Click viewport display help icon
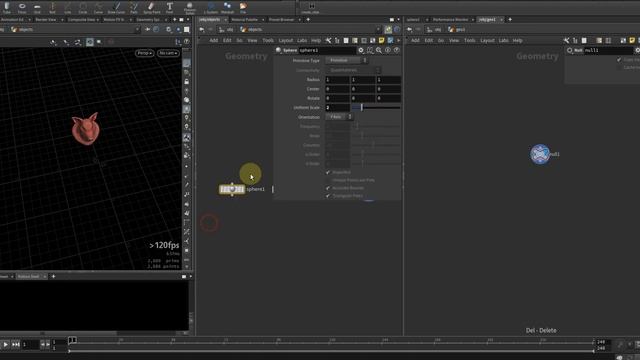Image resolution: width=640 pixels, height=360 pixels. 187,42
